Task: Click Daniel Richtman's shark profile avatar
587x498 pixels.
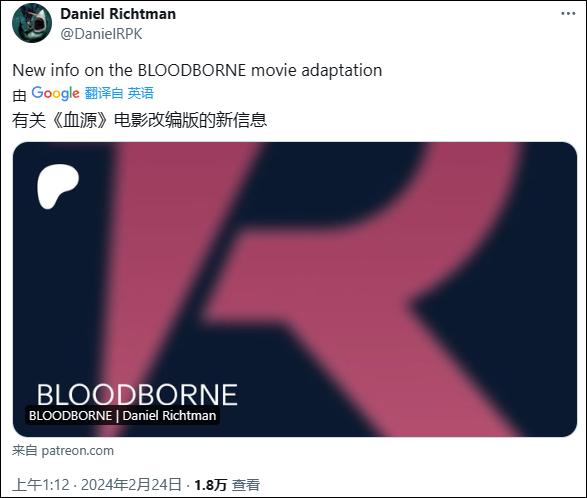Action: coord(32,23)
